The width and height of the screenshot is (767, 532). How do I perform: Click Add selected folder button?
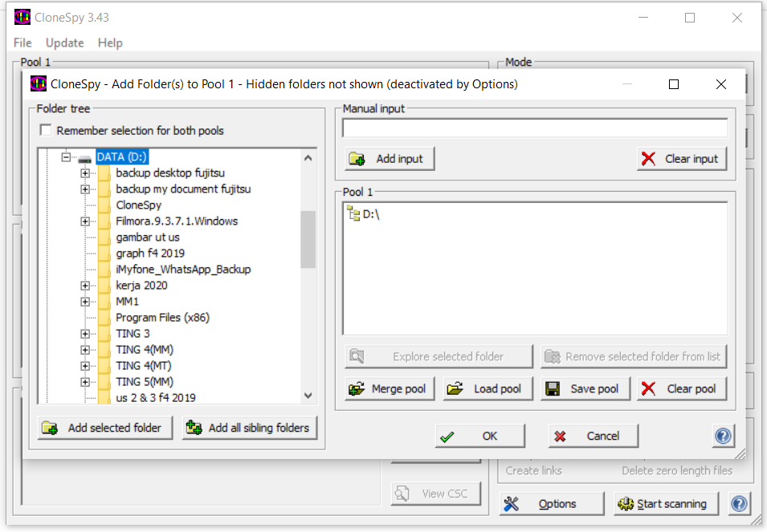point(105,428)
